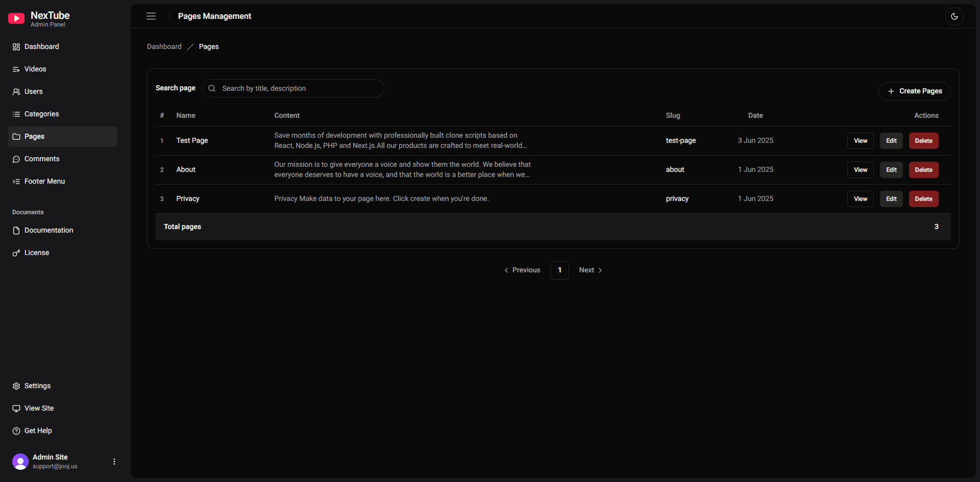Open Users menu item
This screenshot has width=980, height=482.
(x=63, y=92)
